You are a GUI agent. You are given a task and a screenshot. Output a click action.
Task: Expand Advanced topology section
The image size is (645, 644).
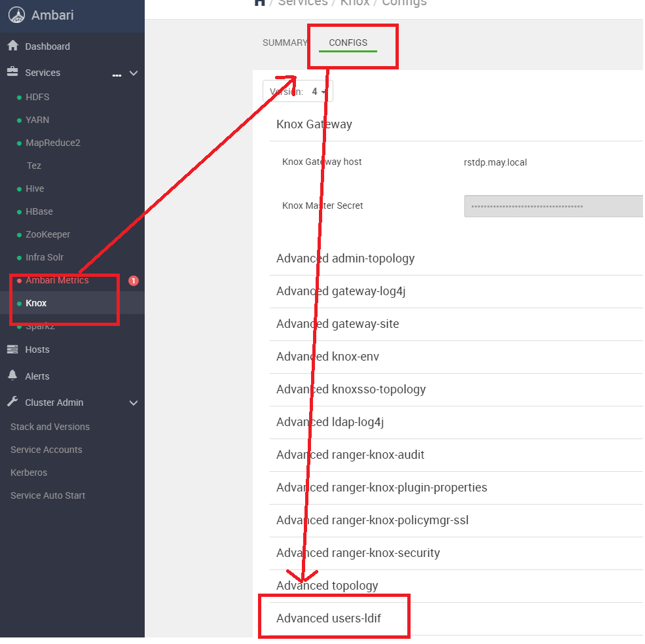[327, 586]
